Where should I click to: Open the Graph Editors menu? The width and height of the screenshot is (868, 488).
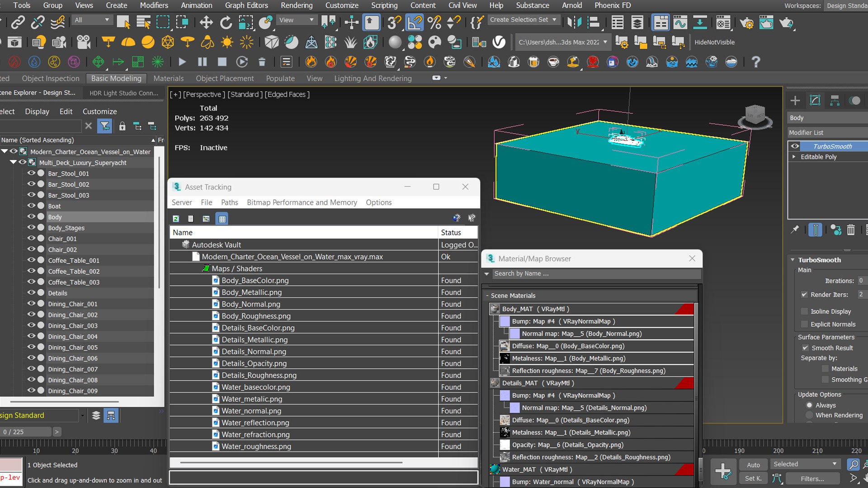[246, 5]
